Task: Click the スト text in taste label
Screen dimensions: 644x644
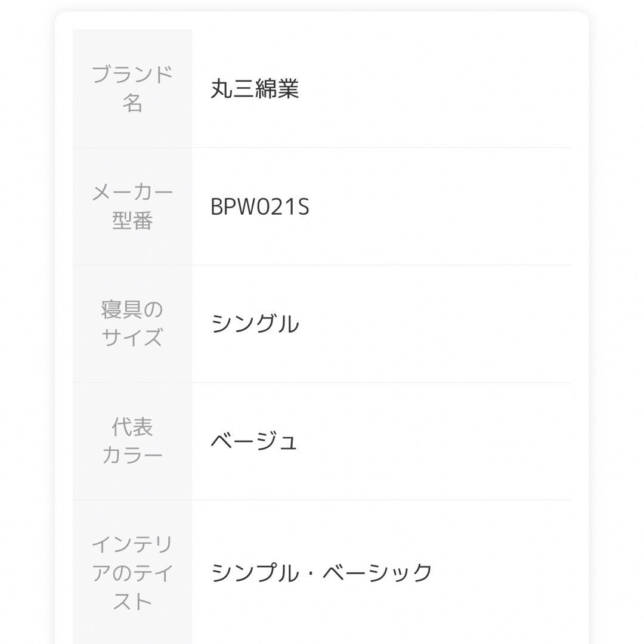Action: click(132, 602)
